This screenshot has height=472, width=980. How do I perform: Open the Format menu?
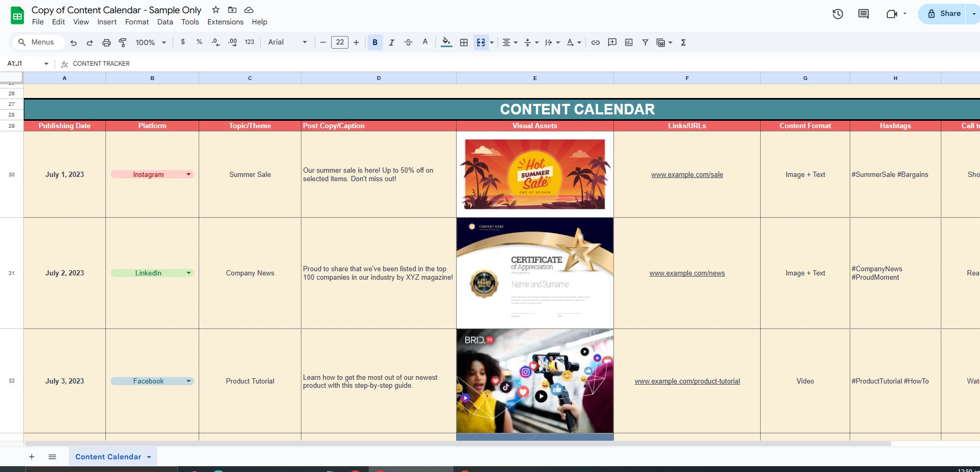point(137,22)
